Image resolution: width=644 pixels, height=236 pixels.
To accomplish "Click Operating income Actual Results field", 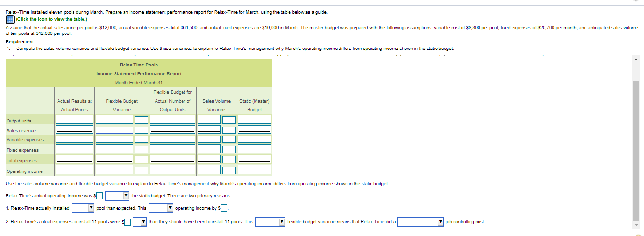I will coord(74,170).
